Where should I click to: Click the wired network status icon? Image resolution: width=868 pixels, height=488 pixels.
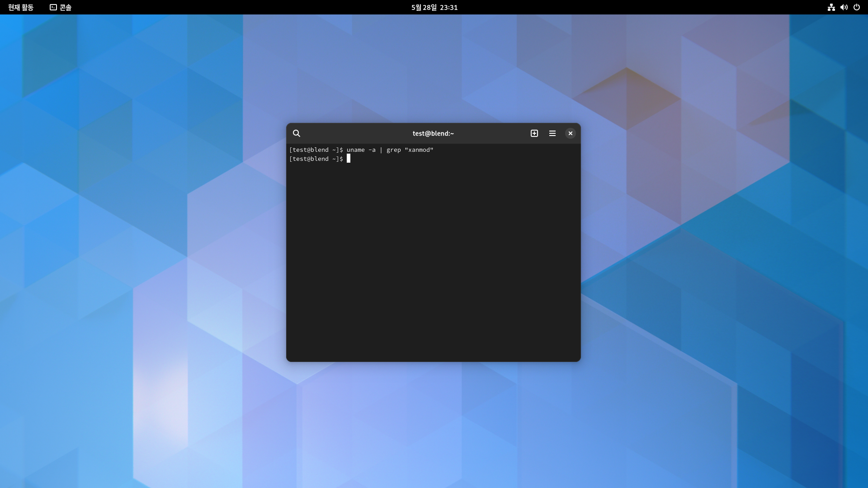[x=831, y=7]
